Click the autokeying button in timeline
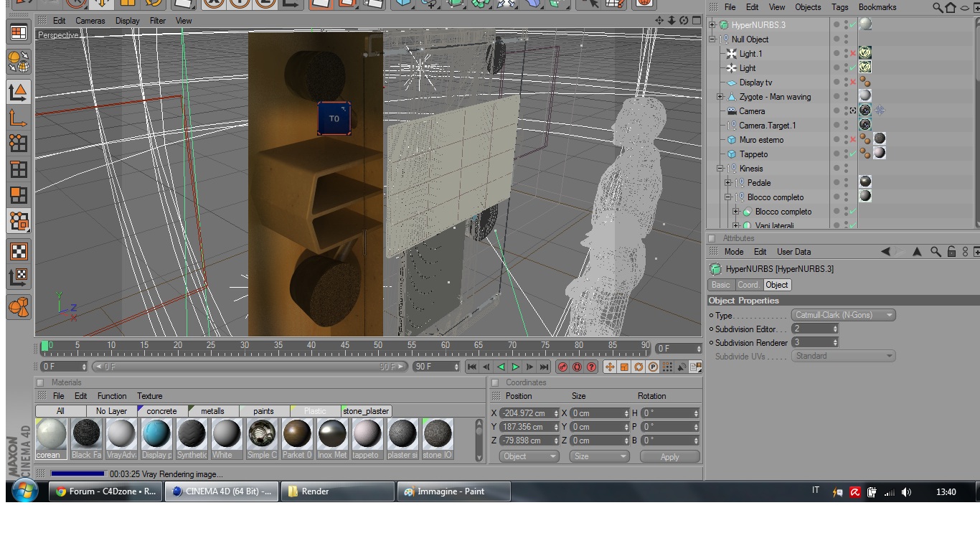 pyautogui.click(x=578, y=367)
